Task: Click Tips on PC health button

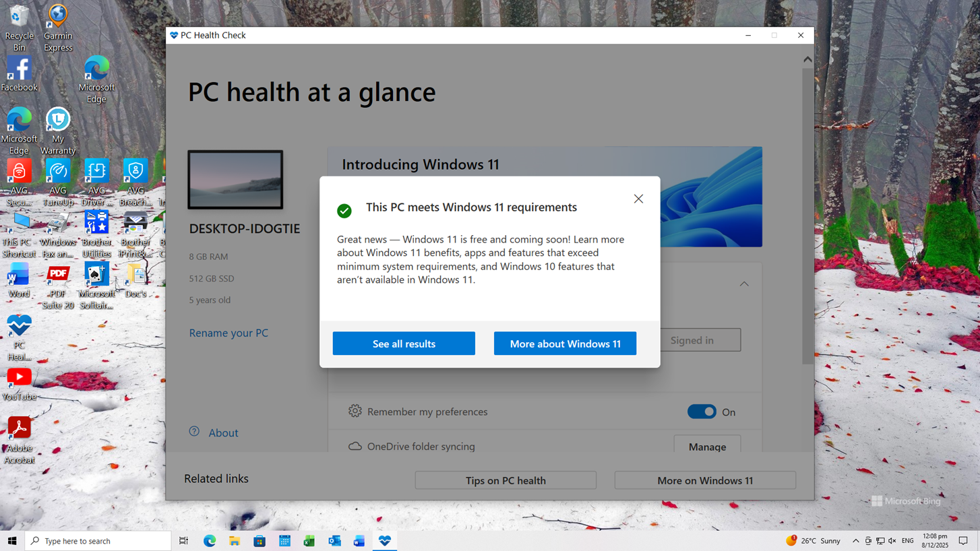Action: click(x=506, y=480)
